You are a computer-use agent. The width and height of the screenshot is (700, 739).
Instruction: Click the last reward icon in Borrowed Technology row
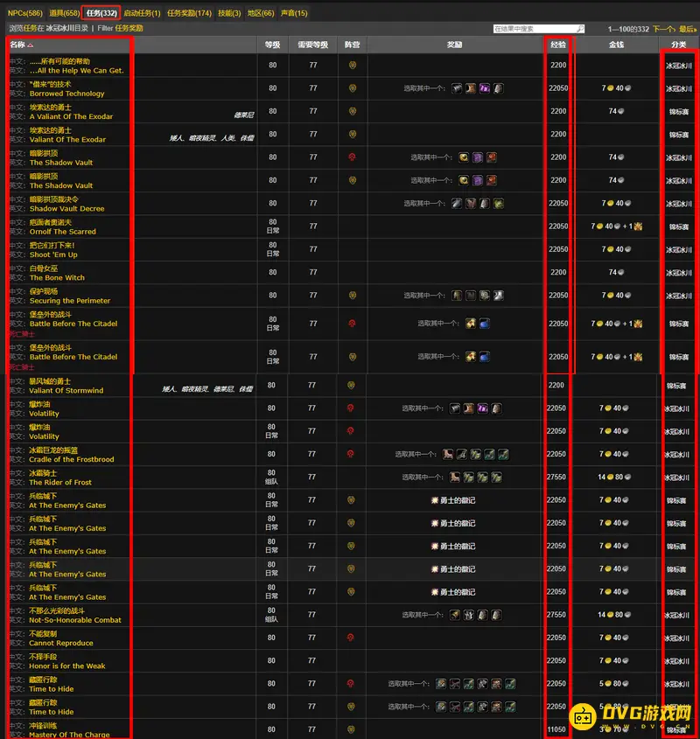pos(499,88)
